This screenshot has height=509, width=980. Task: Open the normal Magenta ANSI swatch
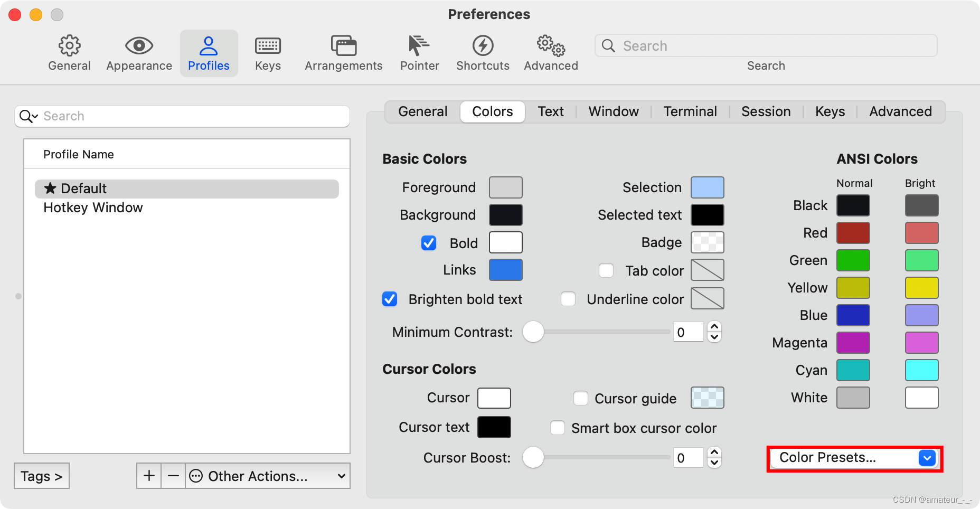tap(853, 343)
